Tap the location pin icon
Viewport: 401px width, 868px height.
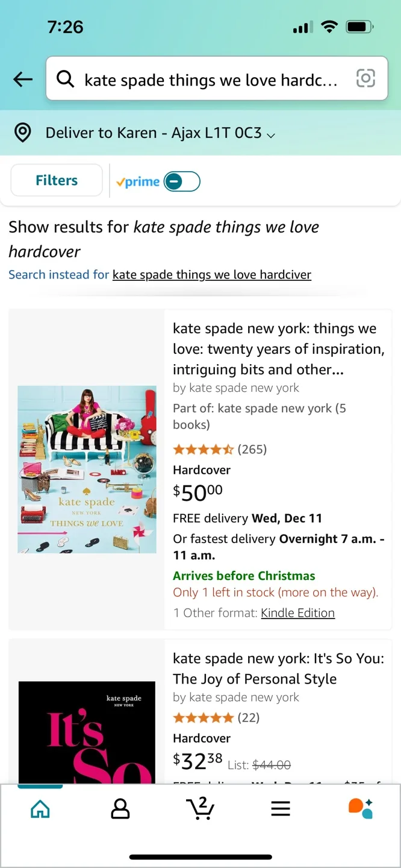point(22,132)
